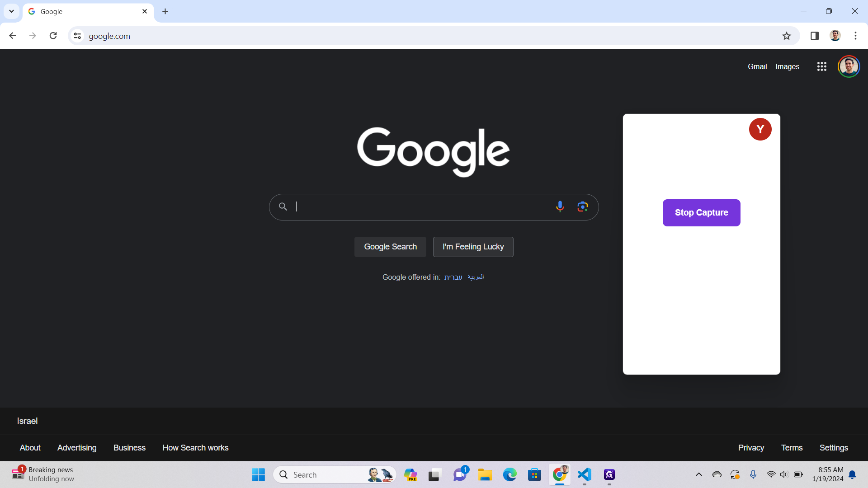This screenshot has height=488, width=868.
Task: Click the red Y avatar in the popup
Action: tap(760, 129)
